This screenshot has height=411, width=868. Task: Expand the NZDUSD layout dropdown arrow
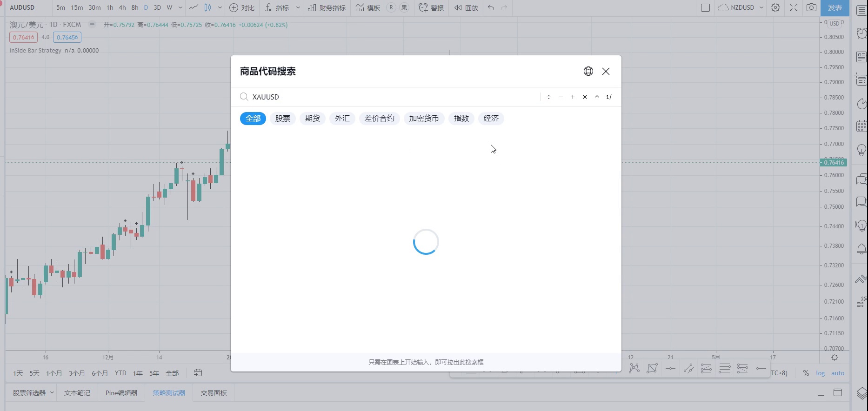761,7
